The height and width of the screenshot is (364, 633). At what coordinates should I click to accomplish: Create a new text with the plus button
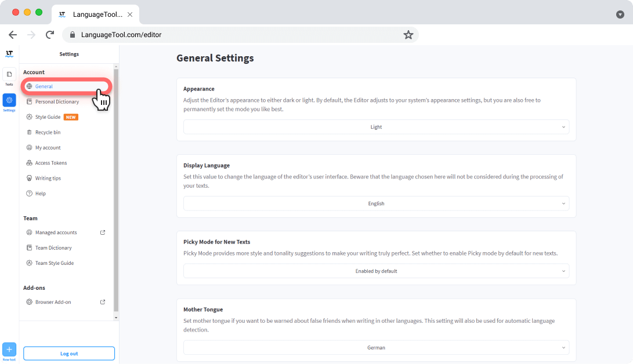pyautogui.click(x=9, y=349)
